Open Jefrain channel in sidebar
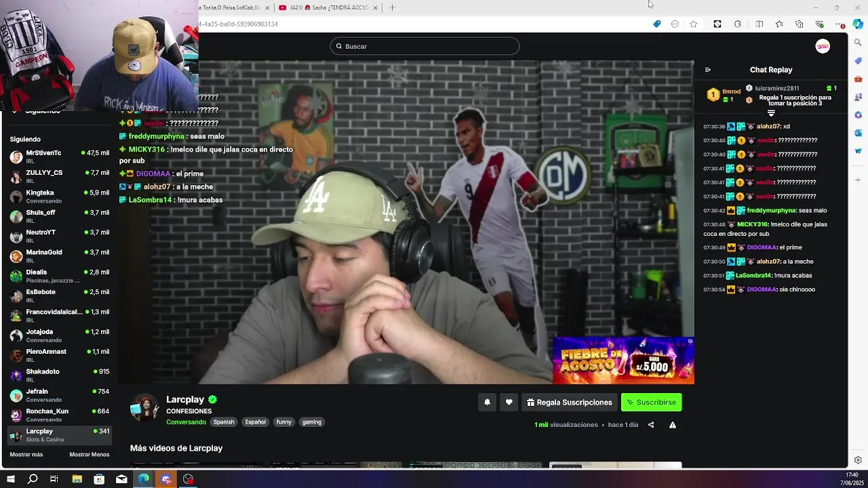Image resolution: width=868 pixels, height=488 pixels. [x=60, y=395]
